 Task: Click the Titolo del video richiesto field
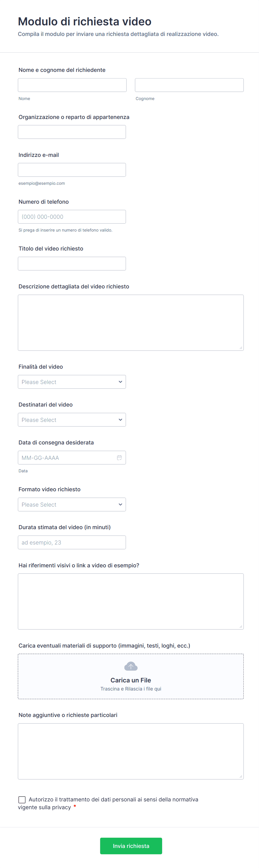pyautogui.click(x=72, y=264)
